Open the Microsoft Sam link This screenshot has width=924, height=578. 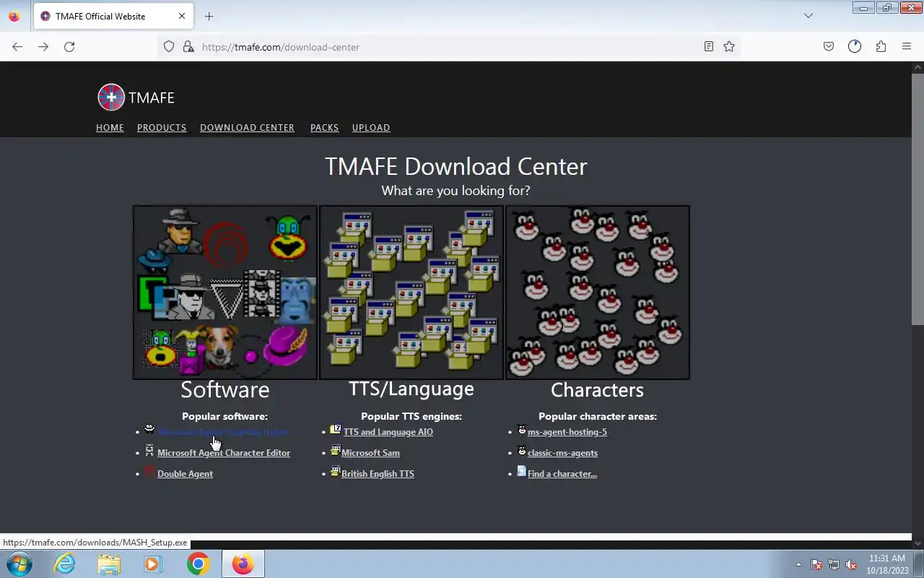pos(370,453)
